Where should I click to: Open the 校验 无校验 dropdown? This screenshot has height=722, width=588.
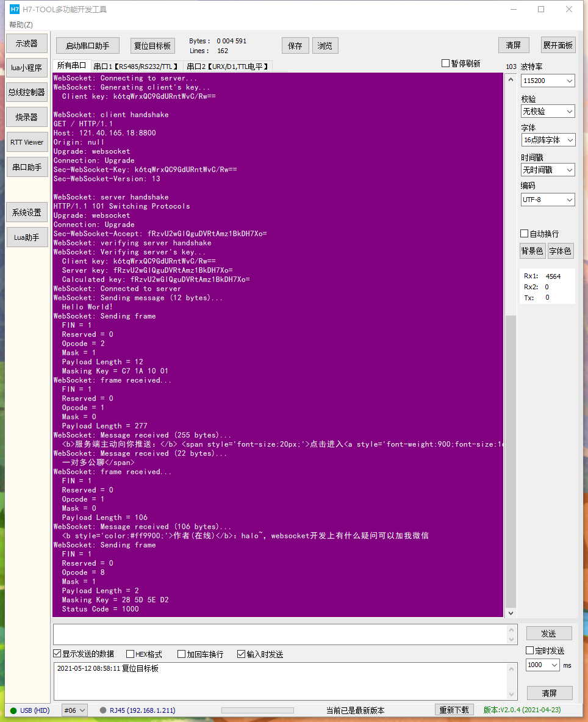pos(548,111)
